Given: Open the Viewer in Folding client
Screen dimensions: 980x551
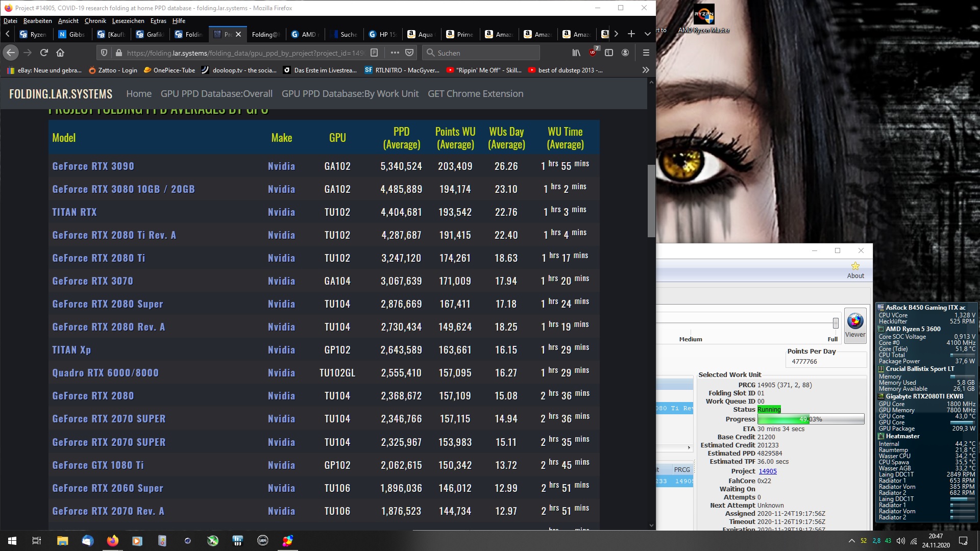Looking at the screenshot, I should (855, 325).
